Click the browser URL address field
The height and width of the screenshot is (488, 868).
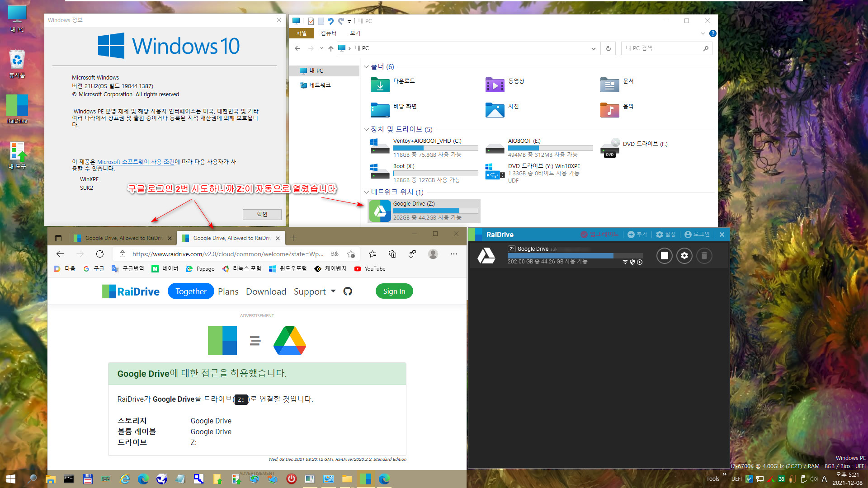(x=227, y=254)
